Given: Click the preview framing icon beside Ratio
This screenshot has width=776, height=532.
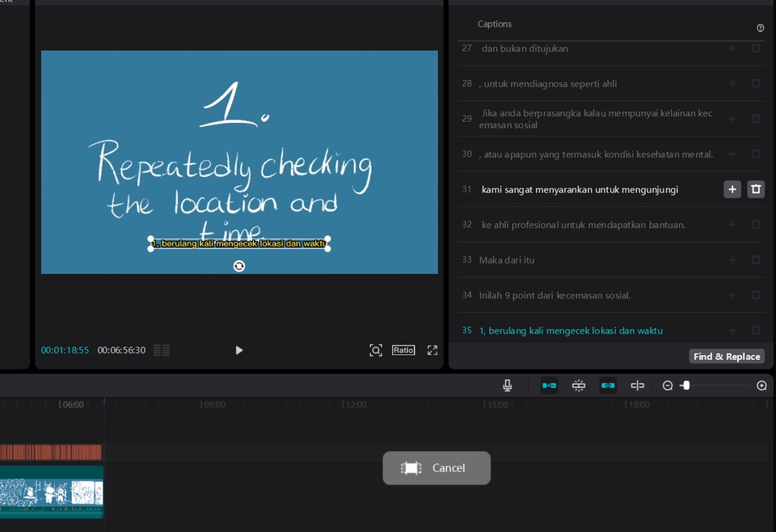Looking at the screenshot, I should [x=375, y=350].
